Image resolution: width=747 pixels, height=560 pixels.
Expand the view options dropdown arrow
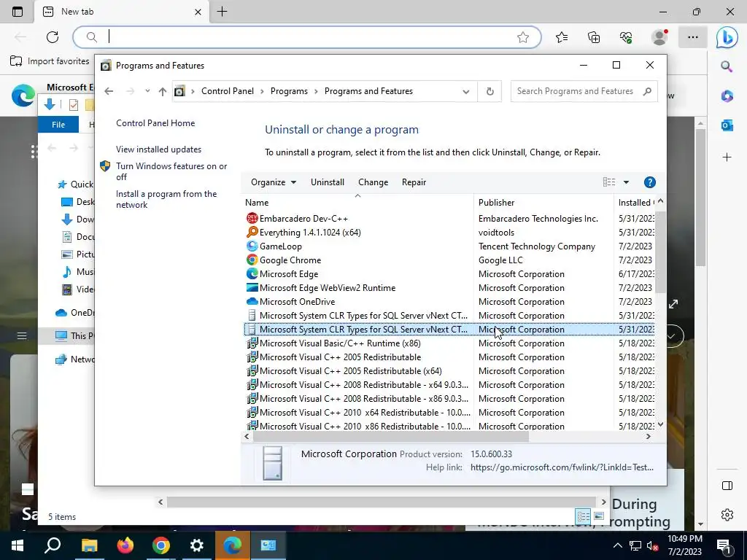click(x=626, y=182)
